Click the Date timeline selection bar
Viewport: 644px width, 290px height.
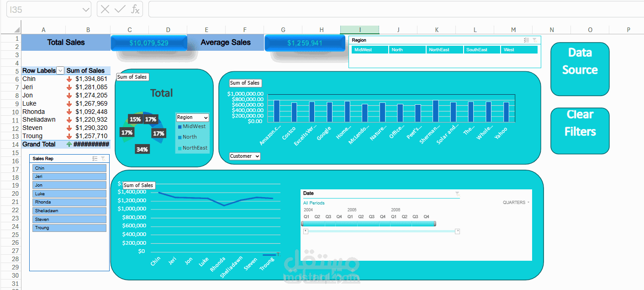tap(368, 224)
